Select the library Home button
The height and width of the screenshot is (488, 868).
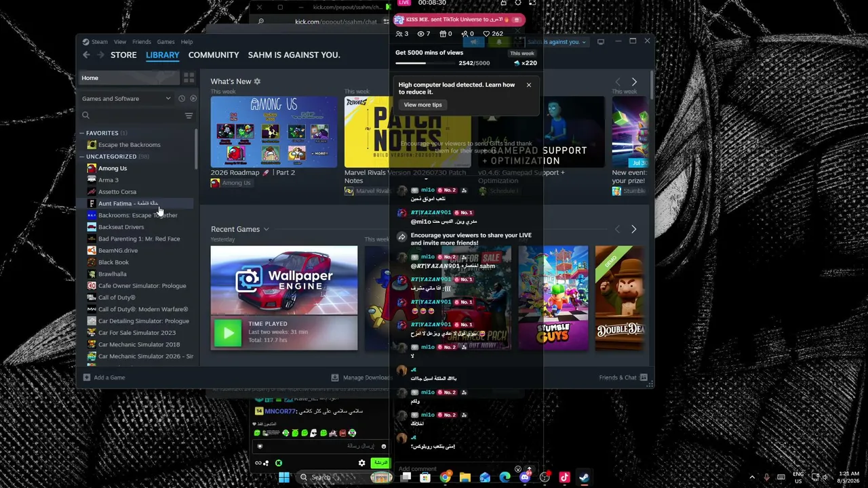129,78
